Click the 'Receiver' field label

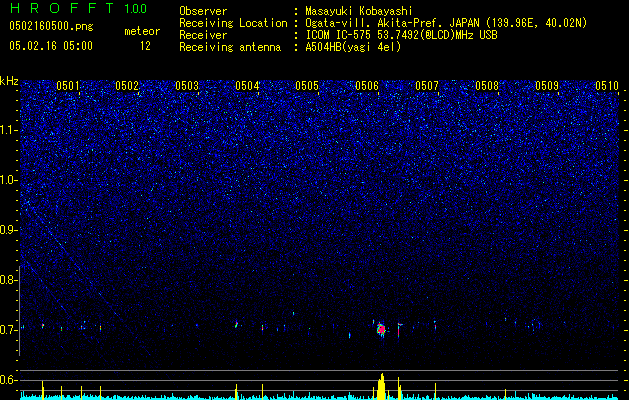point(203,36)
